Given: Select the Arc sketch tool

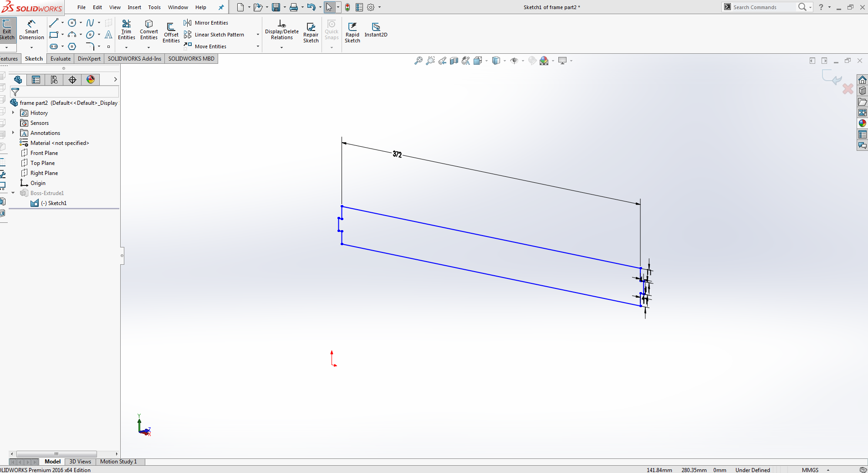Looking at the screenshot, I should tap(72, 35).
